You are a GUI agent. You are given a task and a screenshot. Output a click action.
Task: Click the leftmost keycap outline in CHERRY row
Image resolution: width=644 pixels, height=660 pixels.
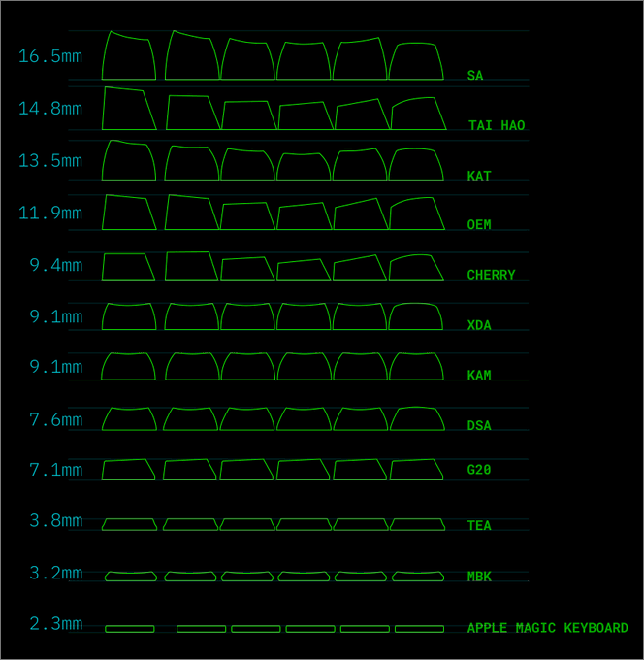[128, 267]
